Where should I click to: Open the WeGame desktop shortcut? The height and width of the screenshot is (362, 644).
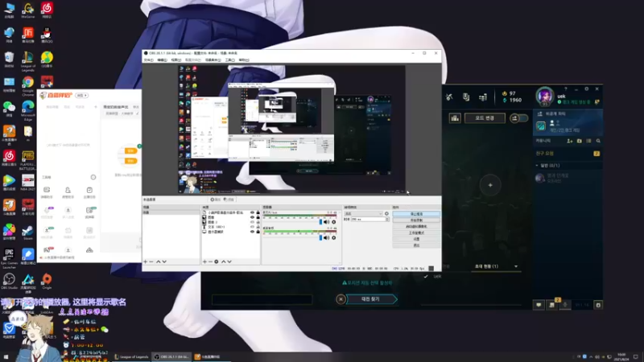[27, 10]
